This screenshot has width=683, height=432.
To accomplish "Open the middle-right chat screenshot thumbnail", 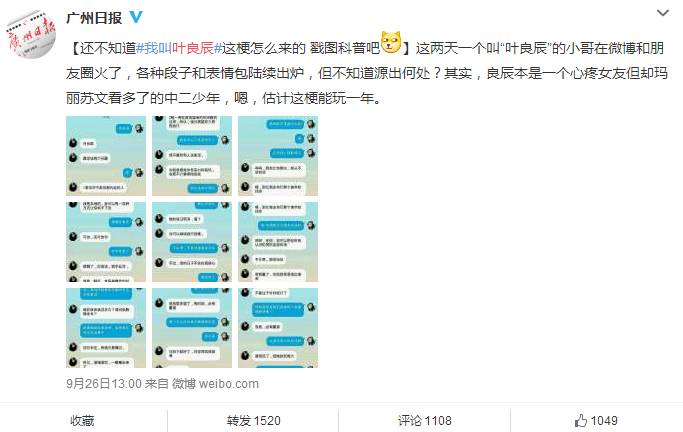I will click(x=278, y=242).
